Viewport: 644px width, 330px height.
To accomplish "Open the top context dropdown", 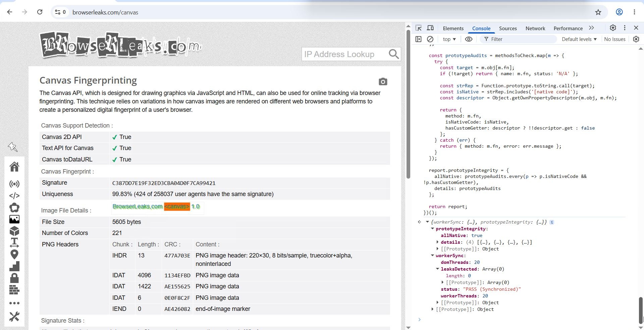I will (449, 39).
